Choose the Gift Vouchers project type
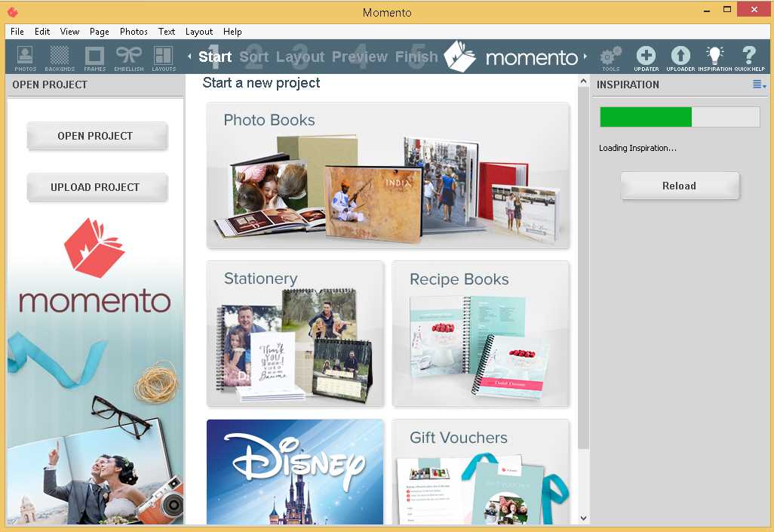The width and height of the screenshot is (774, 532). tap(481, 472)
